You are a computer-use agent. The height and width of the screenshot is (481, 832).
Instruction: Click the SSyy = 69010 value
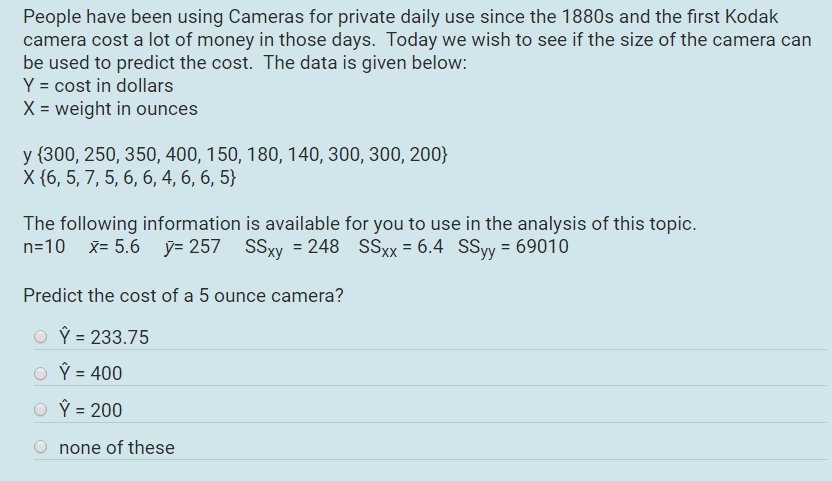coord(513,247)
